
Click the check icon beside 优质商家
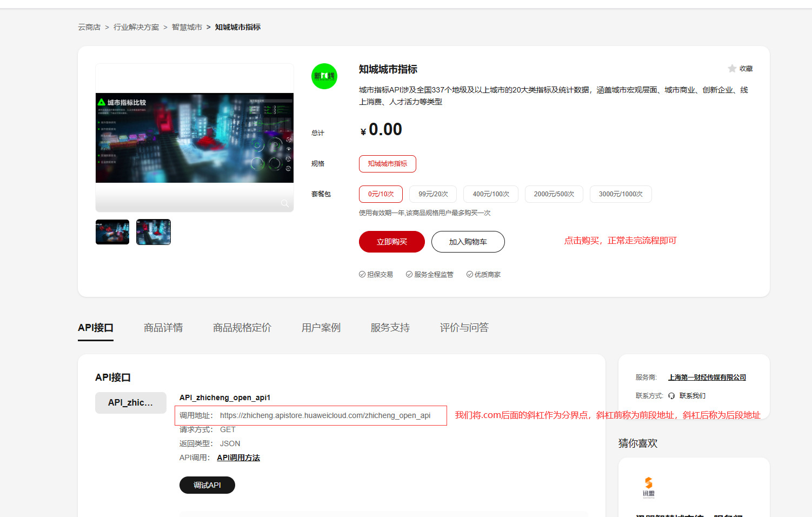(x=470, y=274)
